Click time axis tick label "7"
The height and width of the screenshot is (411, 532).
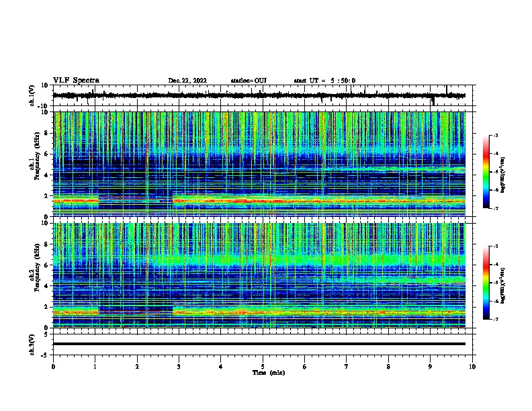[x=347, y=367]
